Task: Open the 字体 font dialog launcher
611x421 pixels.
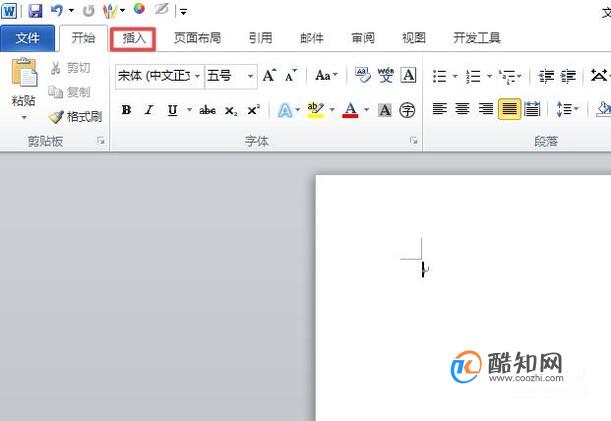Action: click(x=413, y=141)
